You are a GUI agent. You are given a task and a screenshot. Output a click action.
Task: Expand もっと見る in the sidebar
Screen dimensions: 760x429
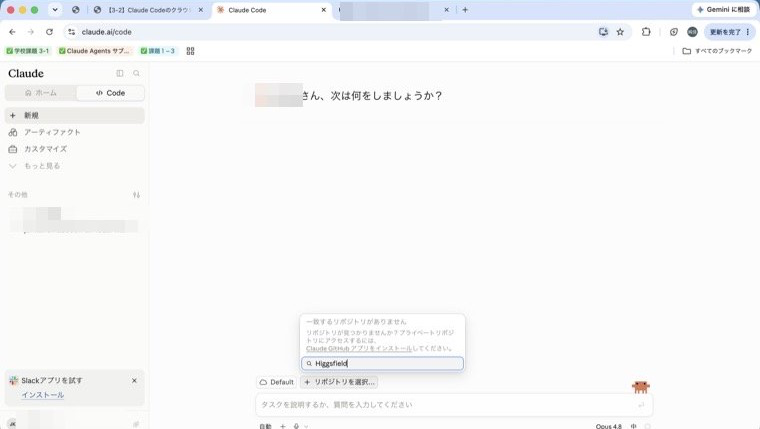(75, 166)
